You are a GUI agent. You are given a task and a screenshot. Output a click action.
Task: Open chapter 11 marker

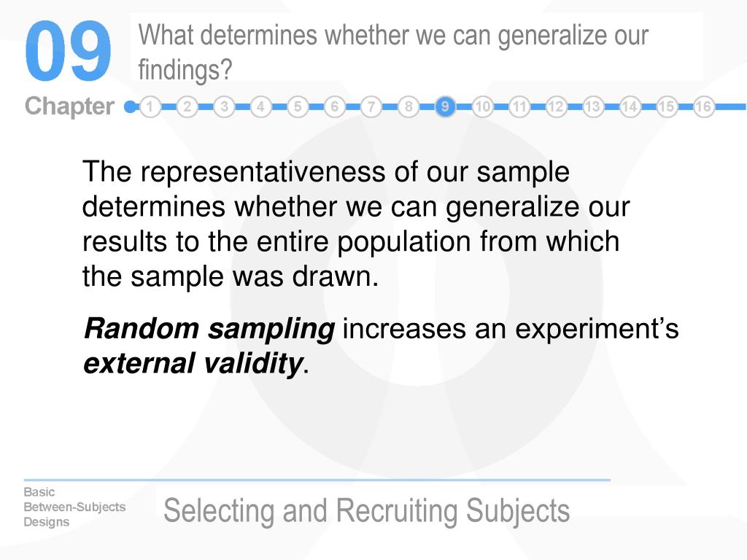click(519, 106)
